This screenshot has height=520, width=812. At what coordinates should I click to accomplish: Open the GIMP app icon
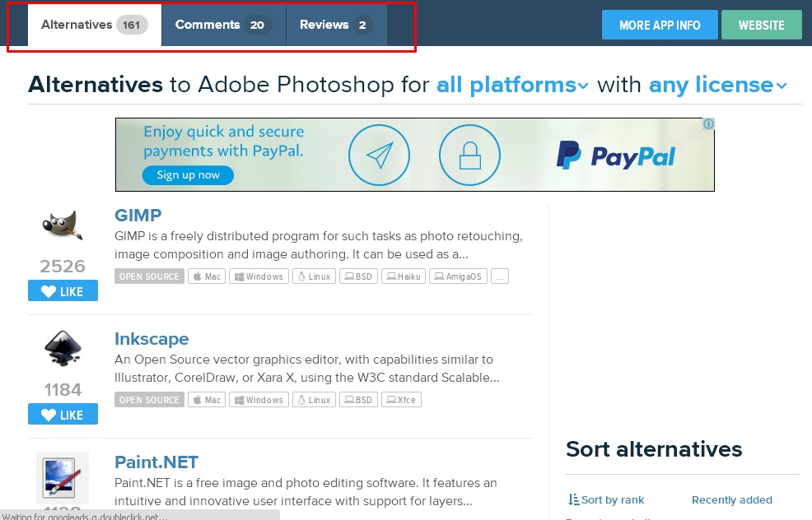coord(62,226)
